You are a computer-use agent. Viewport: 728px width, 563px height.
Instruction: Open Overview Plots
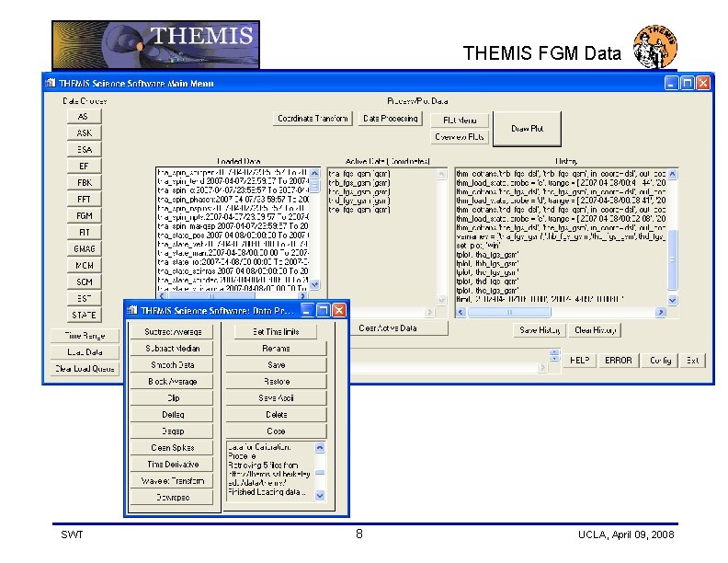click(x=460, y=137)
